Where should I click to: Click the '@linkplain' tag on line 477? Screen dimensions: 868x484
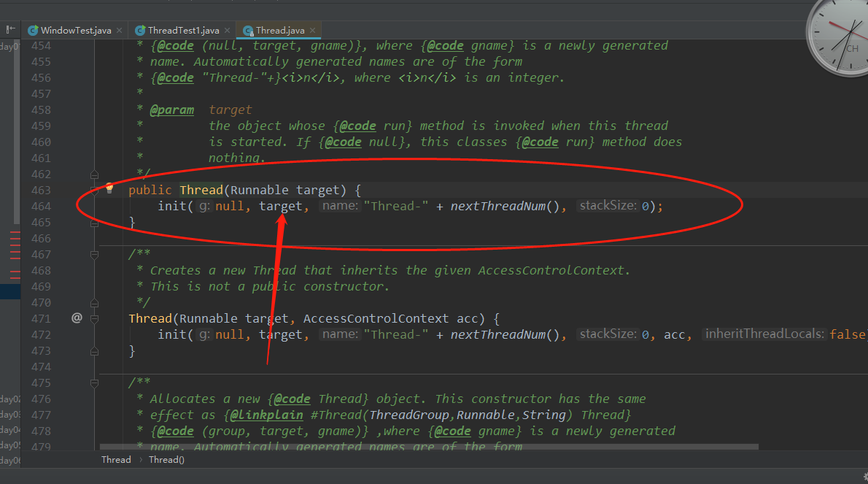click(266, 415)
